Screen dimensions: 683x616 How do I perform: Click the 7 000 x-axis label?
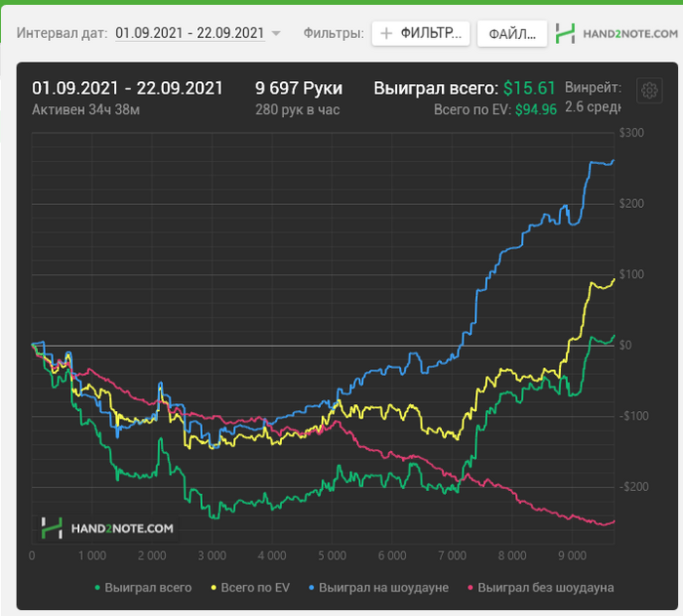pos(452,555)
